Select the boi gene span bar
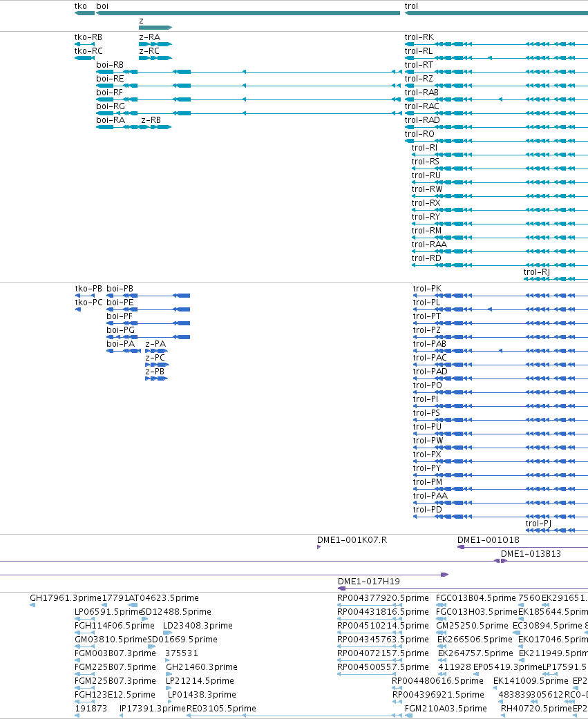 pyautogui.click(x=248, y=13)
